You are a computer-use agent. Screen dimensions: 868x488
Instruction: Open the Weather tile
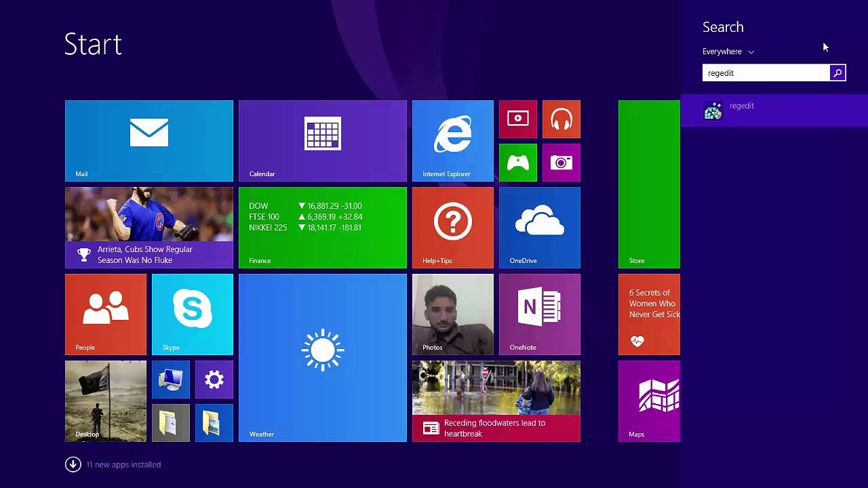(x=323, y=358)
